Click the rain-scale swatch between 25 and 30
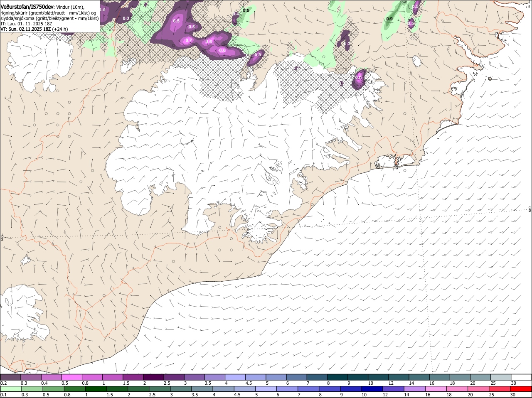The height and width of the screenshot is (398, 532). point(499,389)
